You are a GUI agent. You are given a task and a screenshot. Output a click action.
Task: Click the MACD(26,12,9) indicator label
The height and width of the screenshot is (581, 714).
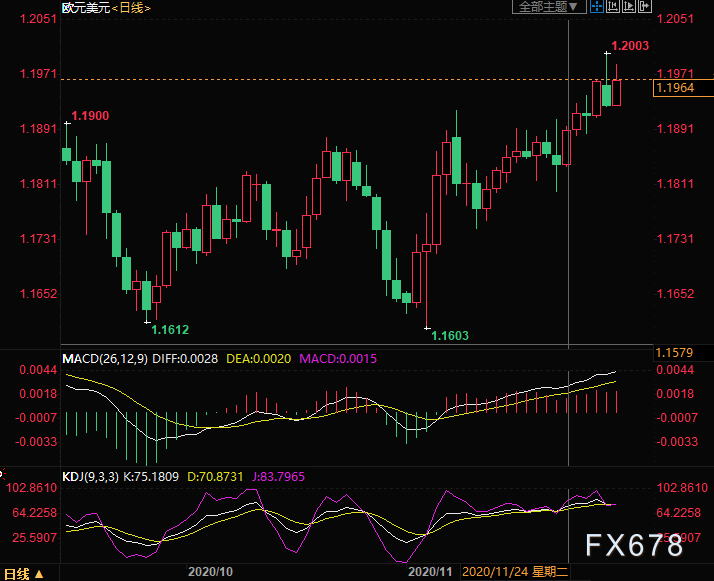pyautogui.click(x=104, y=358)
